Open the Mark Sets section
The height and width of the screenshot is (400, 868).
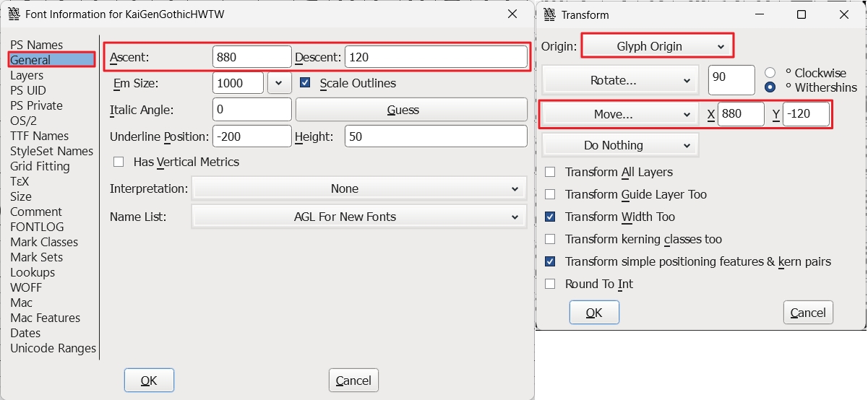(x=36, y=257)
